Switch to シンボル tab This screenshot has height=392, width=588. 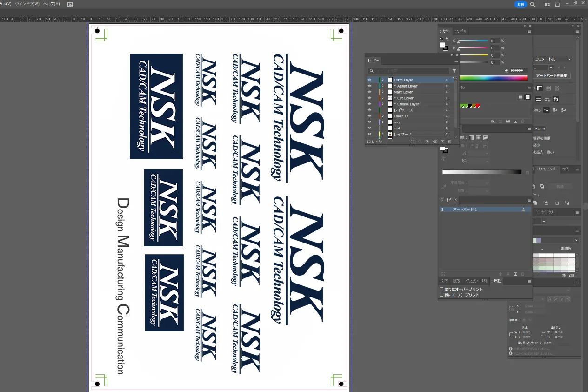(x=461, y=31)
